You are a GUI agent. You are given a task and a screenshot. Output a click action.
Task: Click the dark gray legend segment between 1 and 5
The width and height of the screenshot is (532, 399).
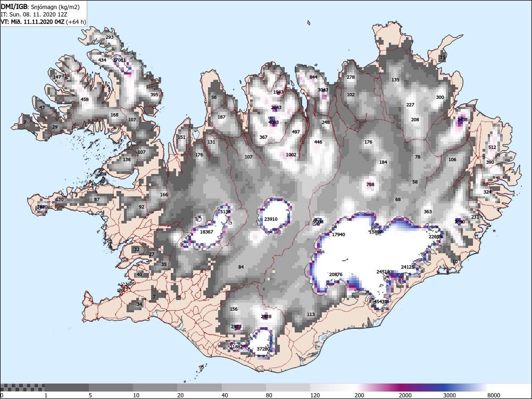[x=67, y=387]
